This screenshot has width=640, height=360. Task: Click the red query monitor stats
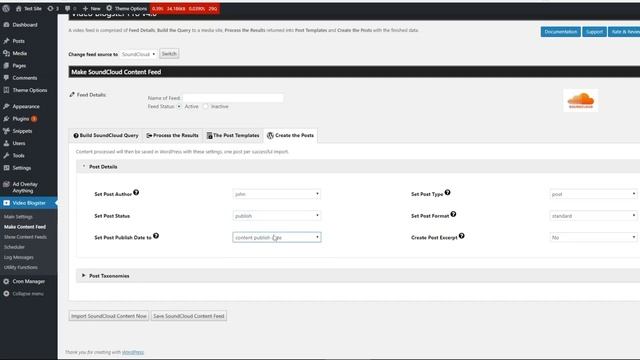(185, 8)
